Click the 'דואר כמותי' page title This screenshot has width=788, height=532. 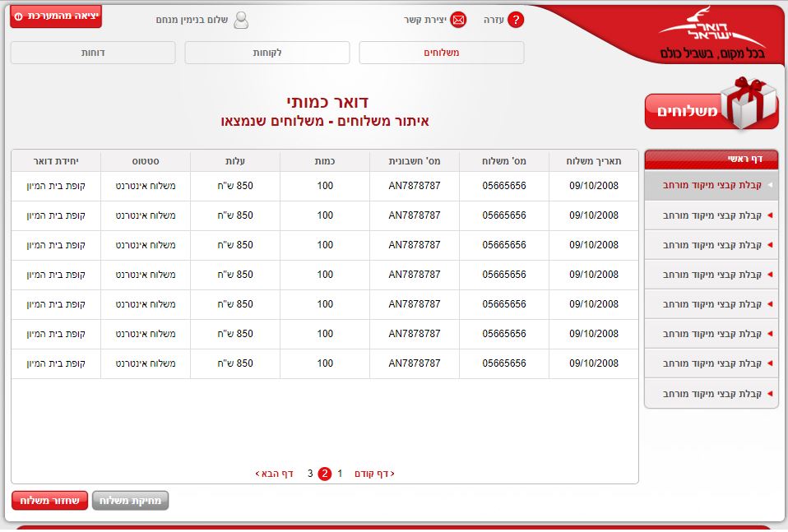tap(327, 103)
